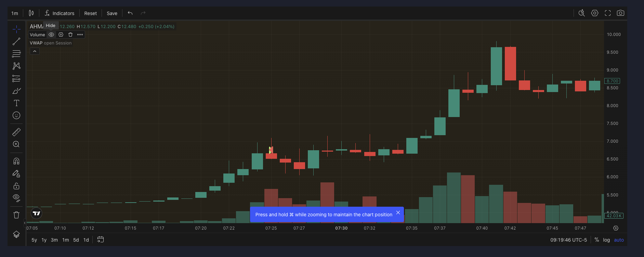Image resolution: width=644 pixels, height=257 pixels.
Task: Toggle auto scale
Action: [x=619, y=240]
